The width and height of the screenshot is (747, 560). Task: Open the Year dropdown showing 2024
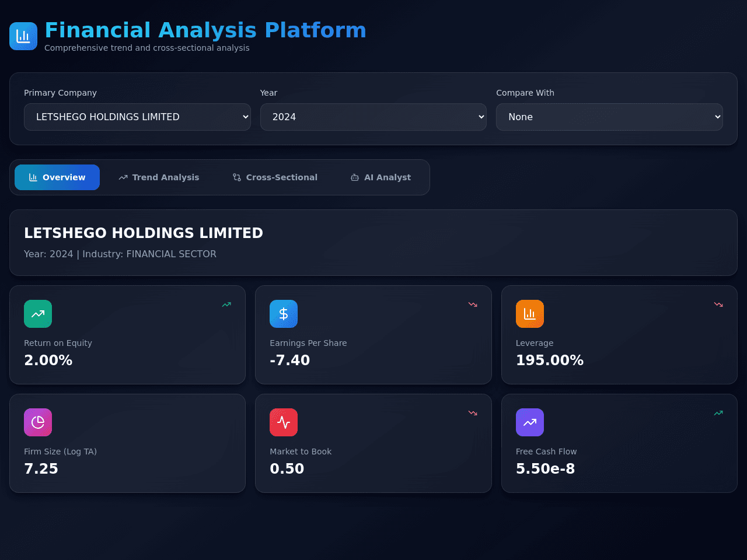click(x=373, y=117)
